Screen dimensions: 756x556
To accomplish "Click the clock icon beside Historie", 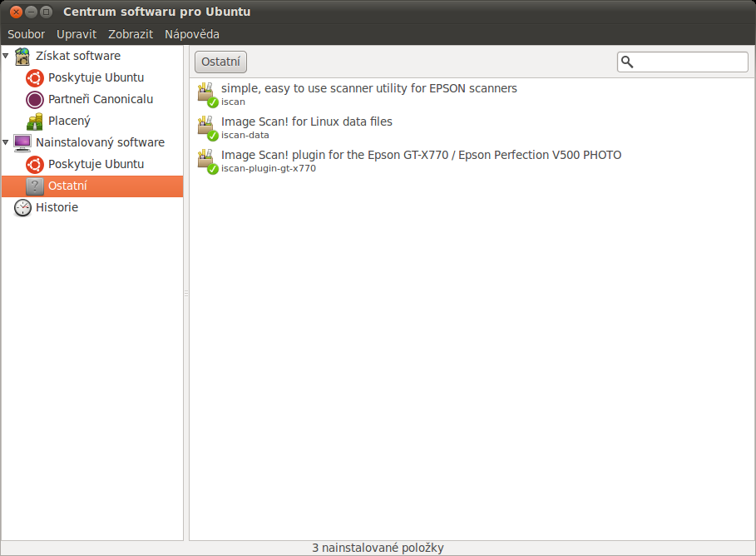I will coord(22,207).
